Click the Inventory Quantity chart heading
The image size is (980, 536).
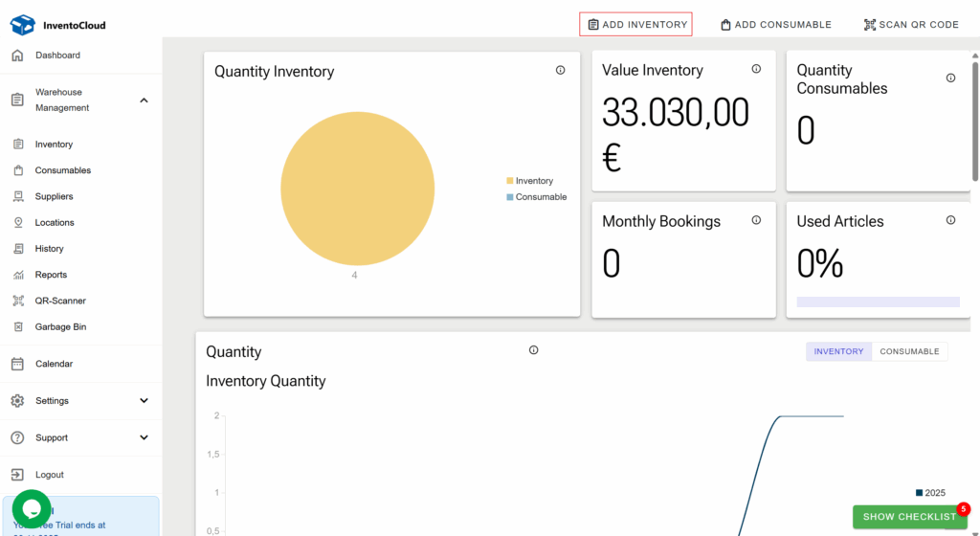coord(266,381)
